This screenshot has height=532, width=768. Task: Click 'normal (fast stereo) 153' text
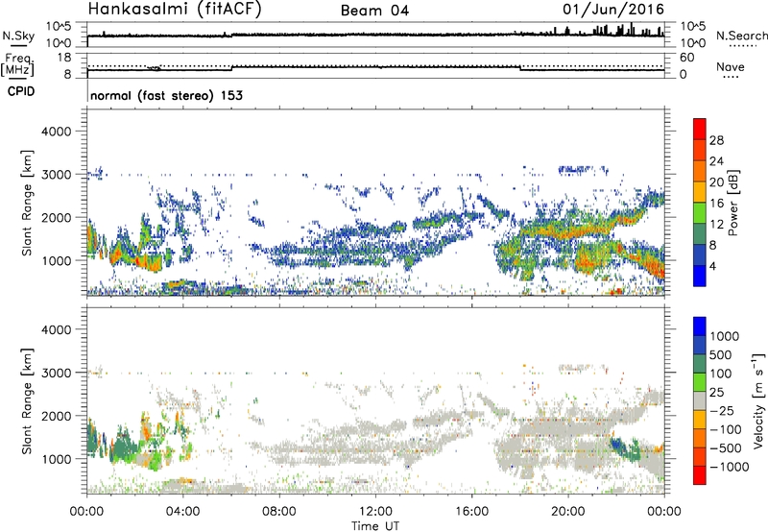click(x=166, y=95)
